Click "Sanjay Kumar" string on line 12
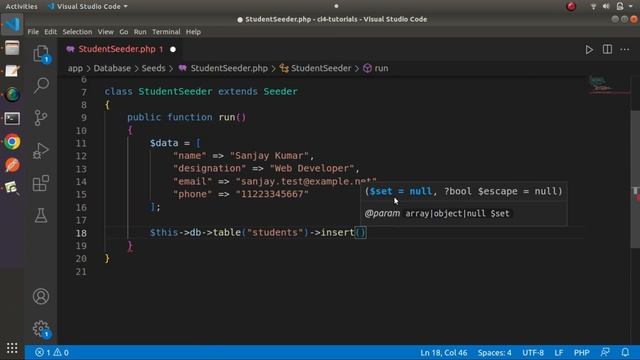Screen dimensions: 640x360 [x=269, y=156]
